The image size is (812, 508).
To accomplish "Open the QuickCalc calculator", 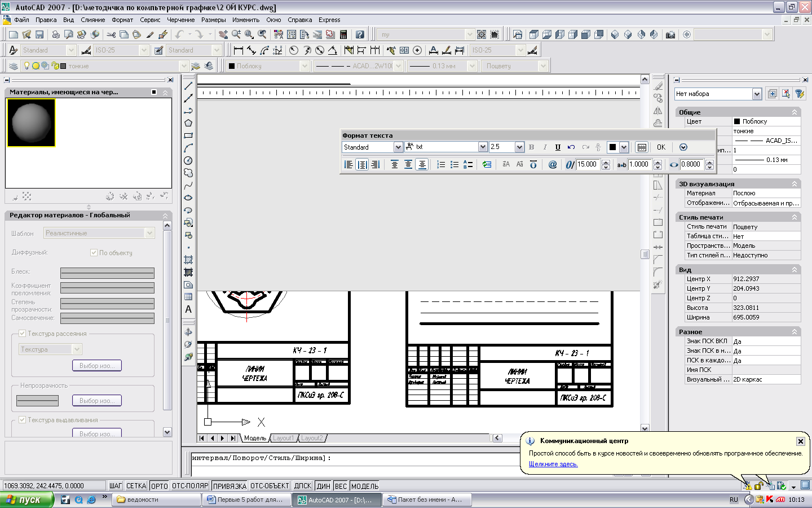I will [343, 34].
